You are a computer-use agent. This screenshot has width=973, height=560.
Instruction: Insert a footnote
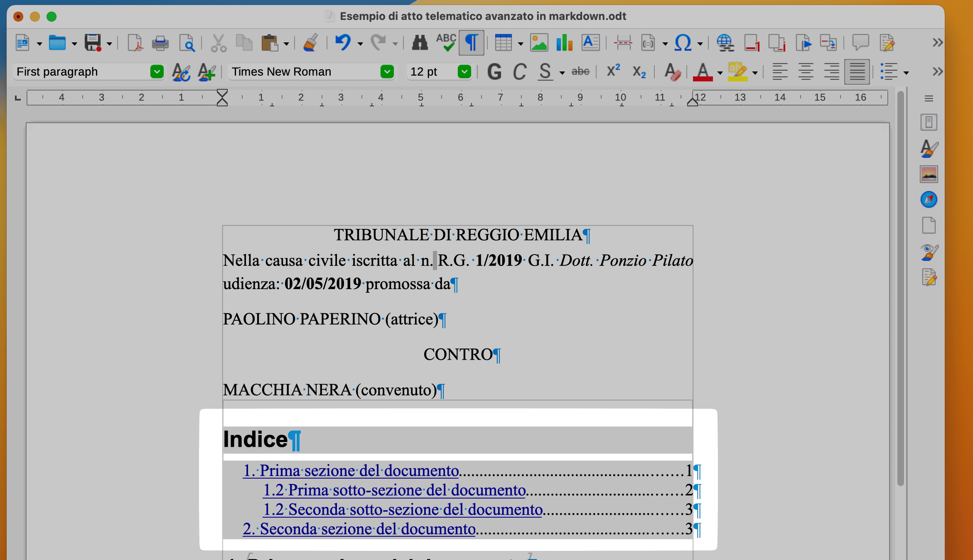pyautogui.click(x=752, y=43)
